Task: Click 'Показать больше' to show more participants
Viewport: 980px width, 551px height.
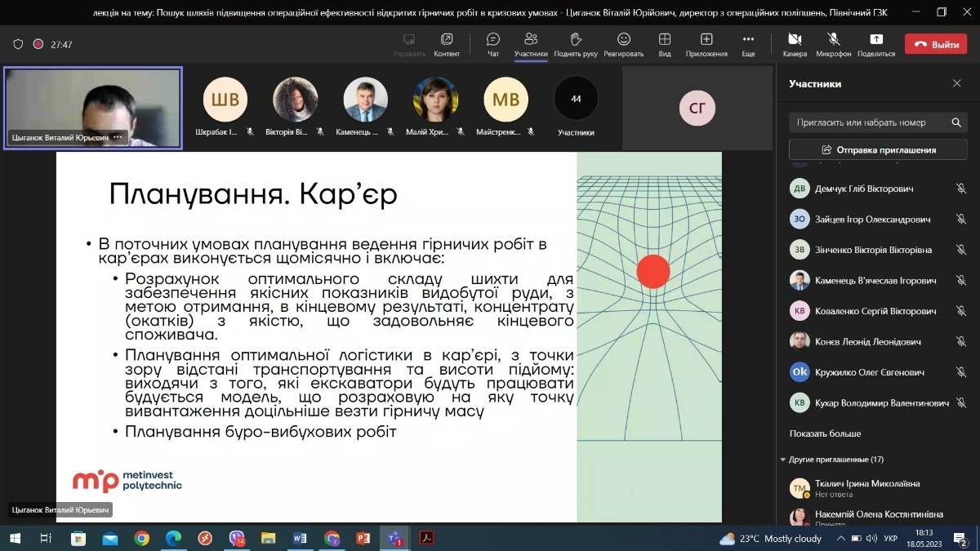Action: coord(825,433)
